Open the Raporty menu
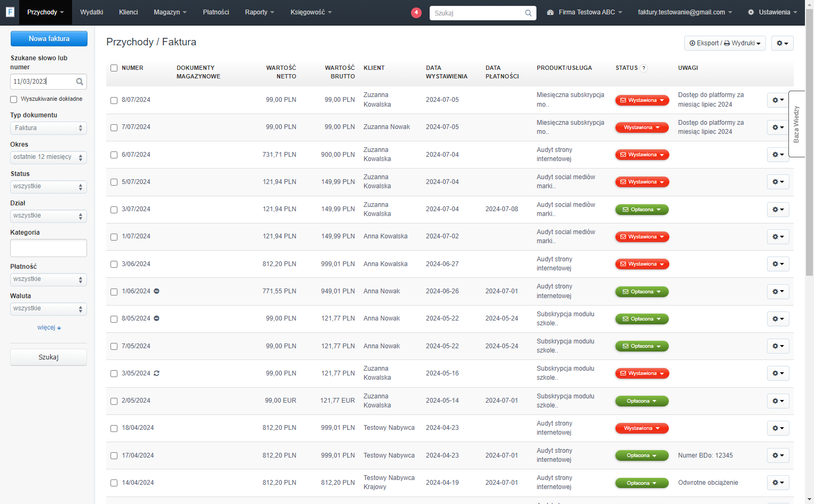 point(259,12)
